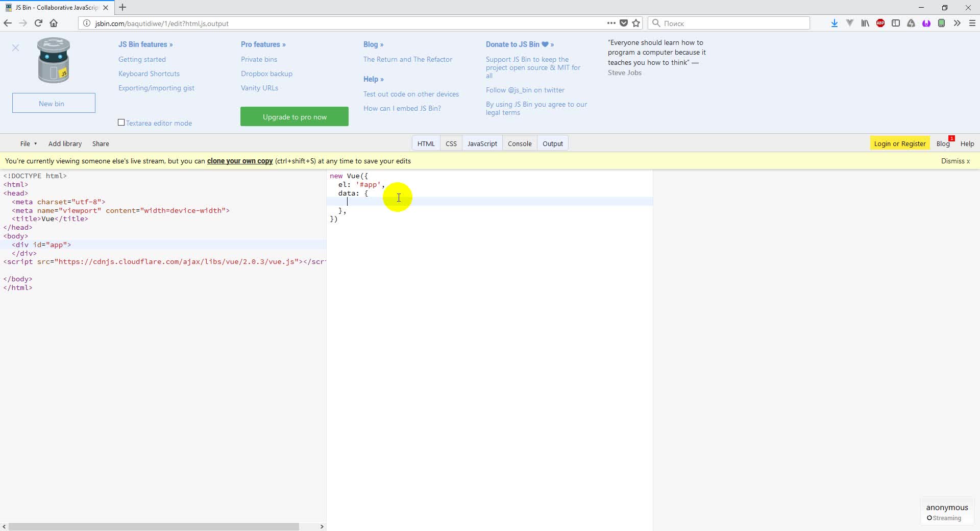This screenshot has height=531, width=980.
Task: Click the green device extension icon
Action: [942, 23]
